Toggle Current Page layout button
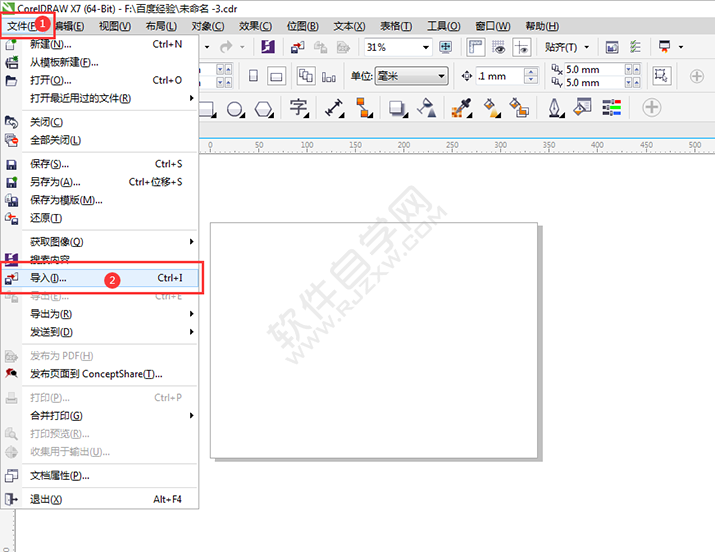 328,77
